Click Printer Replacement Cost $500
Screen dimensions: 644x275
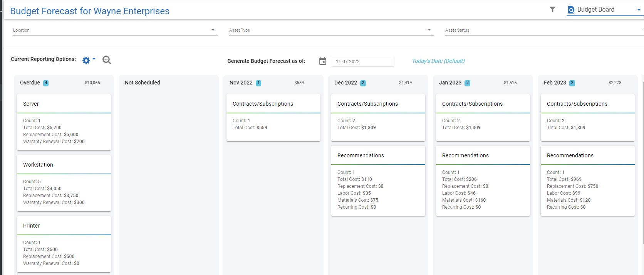(x=49, y=256)
